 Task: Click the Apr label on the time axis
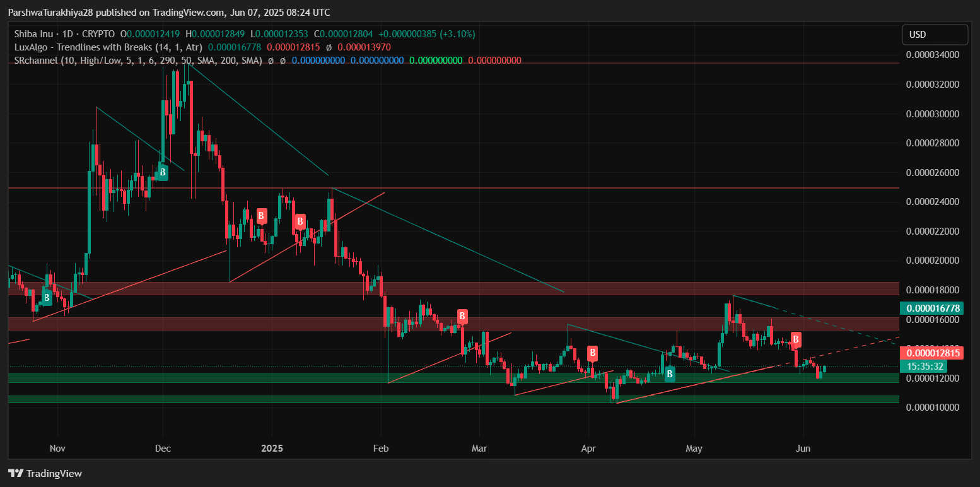point(588,449)
